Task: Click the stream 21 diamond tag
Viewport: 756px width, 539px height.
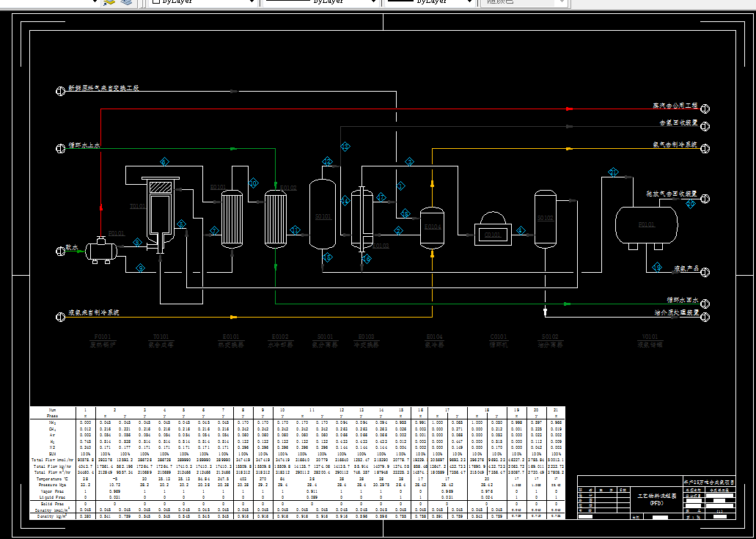Action: 613,172
